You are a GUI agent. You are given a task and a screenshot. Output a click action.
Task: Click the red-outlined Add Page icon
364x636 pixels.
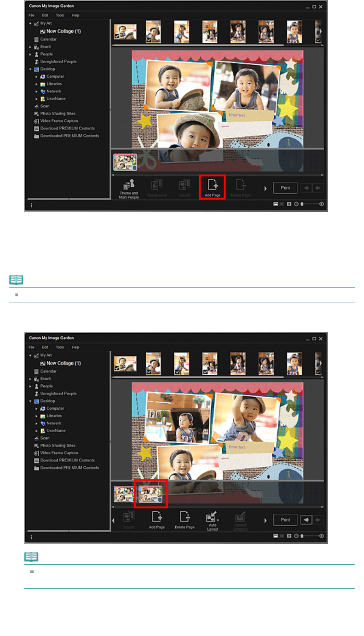coord(213,187)
